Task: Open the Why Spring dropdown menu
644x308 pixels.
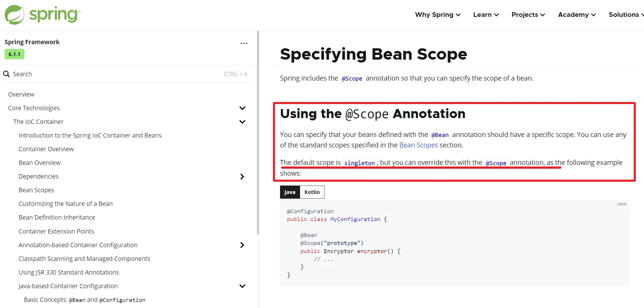Action: pyautogui.click(x=437, y=15)
